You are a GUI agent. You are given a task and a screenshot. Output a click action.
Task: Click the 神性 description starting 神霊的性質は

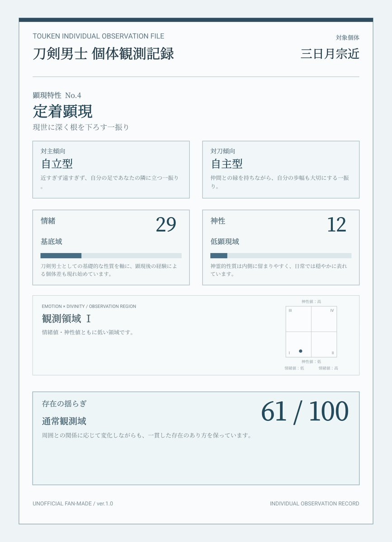(279, 270)
